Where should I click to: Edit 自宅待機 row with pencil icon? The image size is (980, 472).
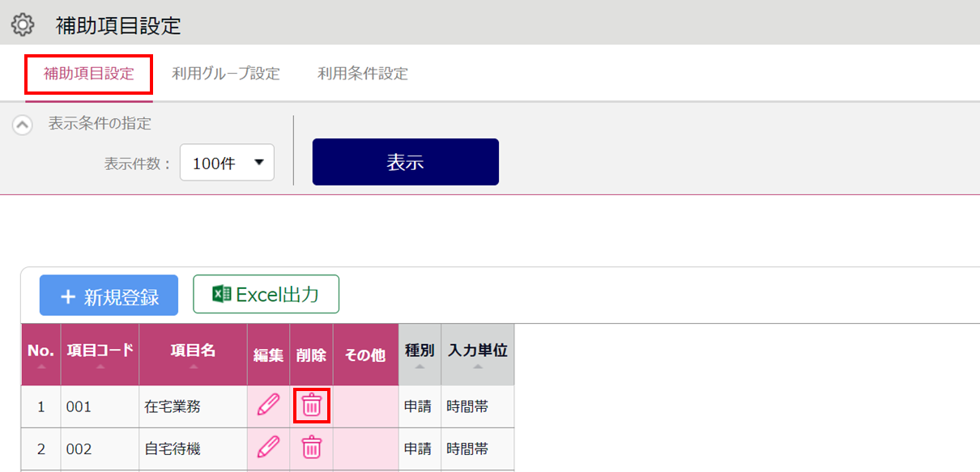(x=268, y=446)
